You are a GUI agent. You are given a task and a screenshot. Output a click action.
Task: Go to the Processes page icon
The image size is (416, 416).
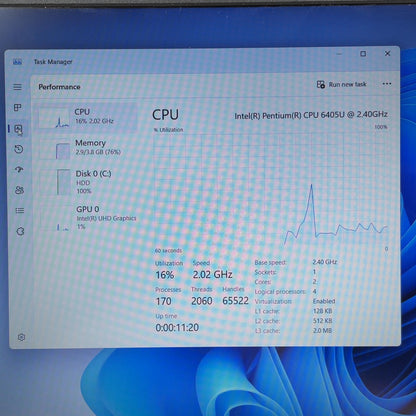18,107
